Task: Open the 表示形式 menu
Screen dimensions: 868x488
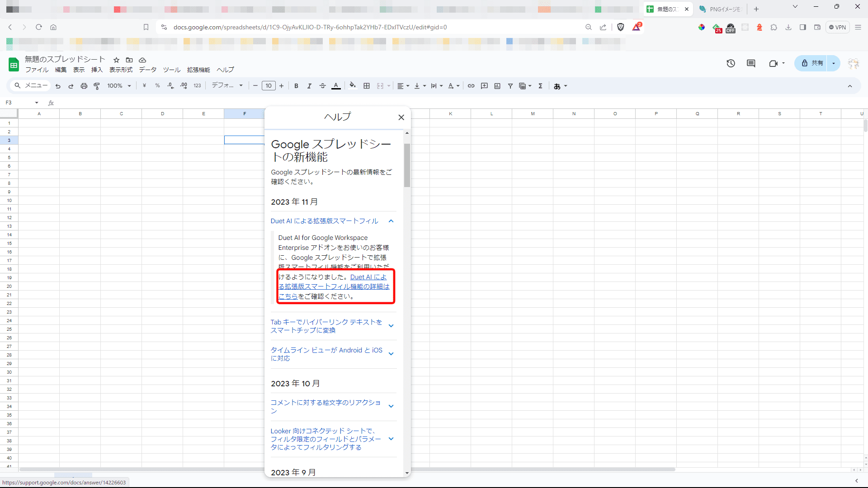Action: (121, 70)
